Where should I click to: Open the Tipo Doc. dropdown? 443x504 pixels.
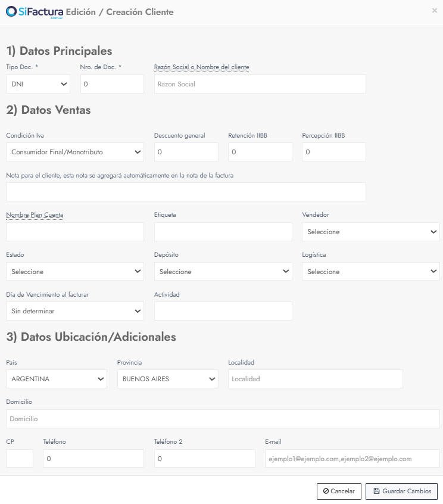(x=38, y=84)
